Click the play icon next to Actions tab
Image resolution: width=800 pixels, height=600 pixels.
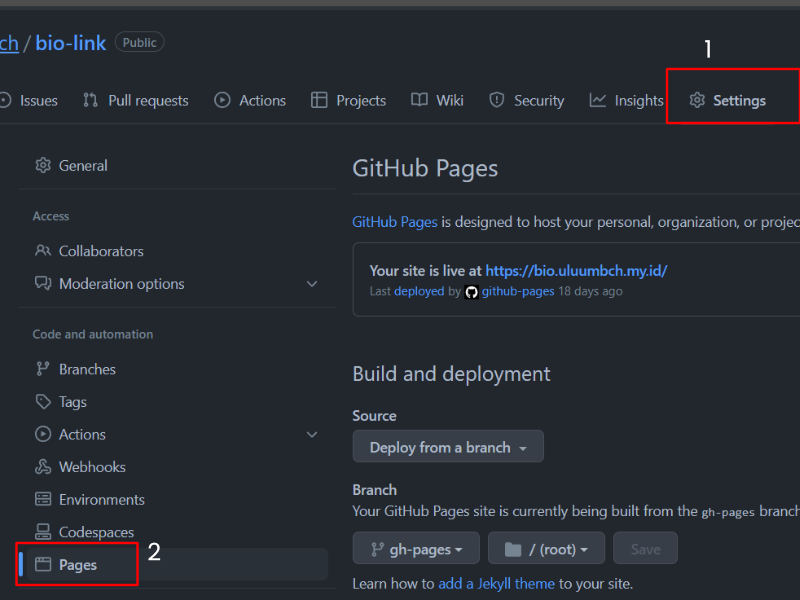[222, 100]
